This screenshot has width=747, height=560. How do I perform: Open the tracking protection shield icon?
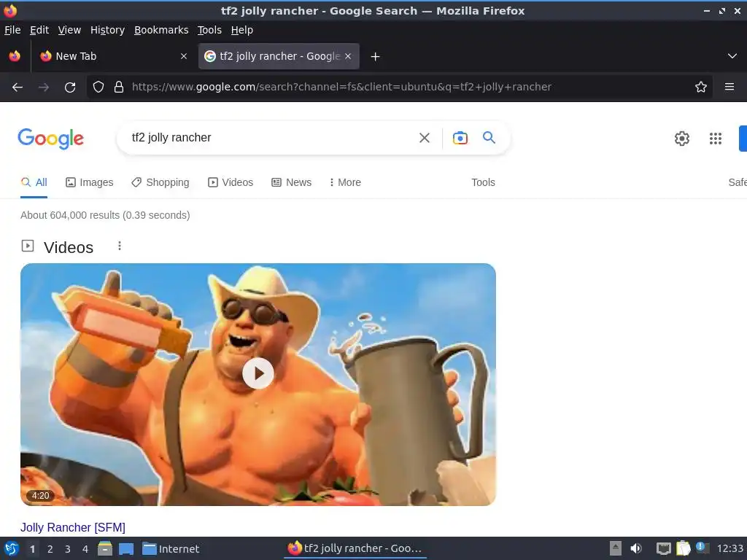[x=98, y=87]
